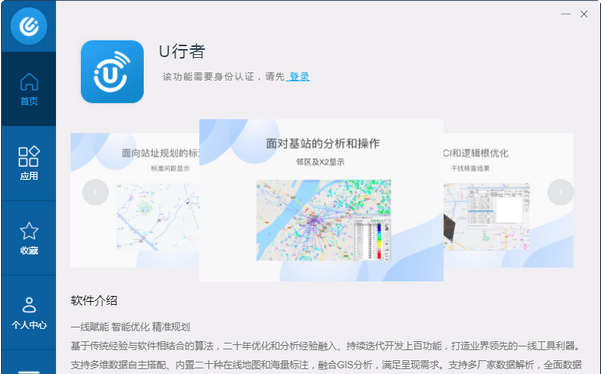Click the 干扰核查结果 caption
Viewport: 603px width, 374px height.
click(x=470, y=168)
